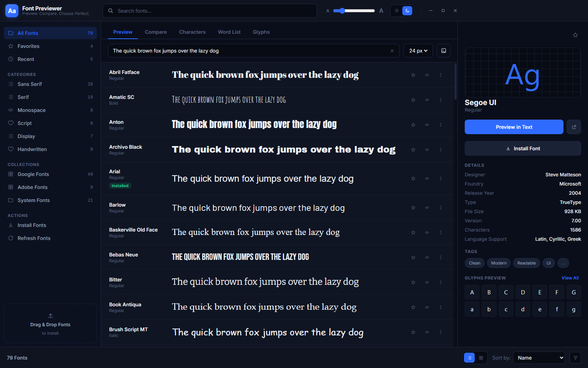Screen dimensions: 588x368
Task: Show more tags ellipsis chip
Action: pyautogui.click(x=563, y=263)
